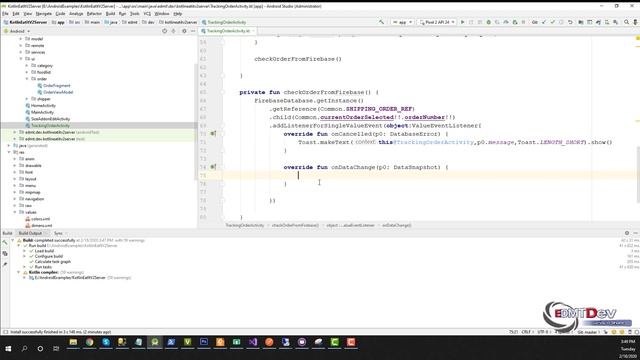Open the app run configuration dropdown
Screen dimensions: 640x360
point(402,22)
